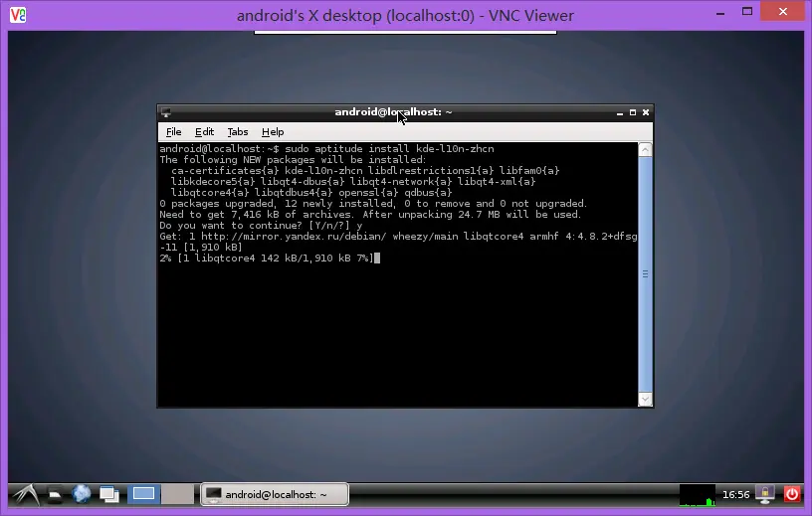The height and width of the screenshot is (516, 812).
Task: Open the LXDE start menu icon
Action: tap(26, 495)
